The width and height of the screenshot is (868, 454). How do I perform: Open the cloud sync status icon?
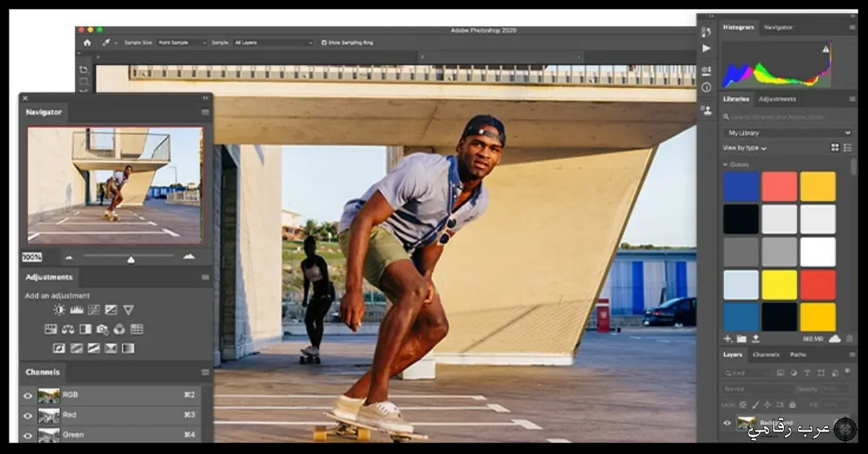click(x=835, y=338)
